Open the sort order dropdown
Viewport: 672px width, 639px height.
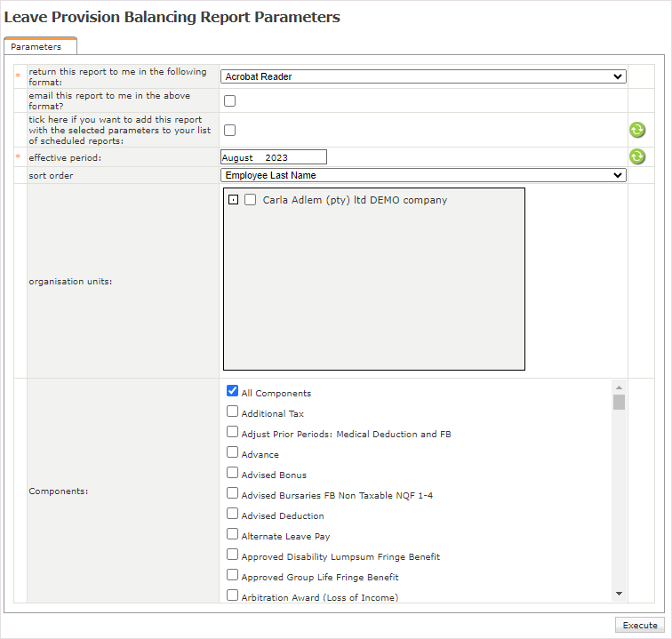coord(423,175)
